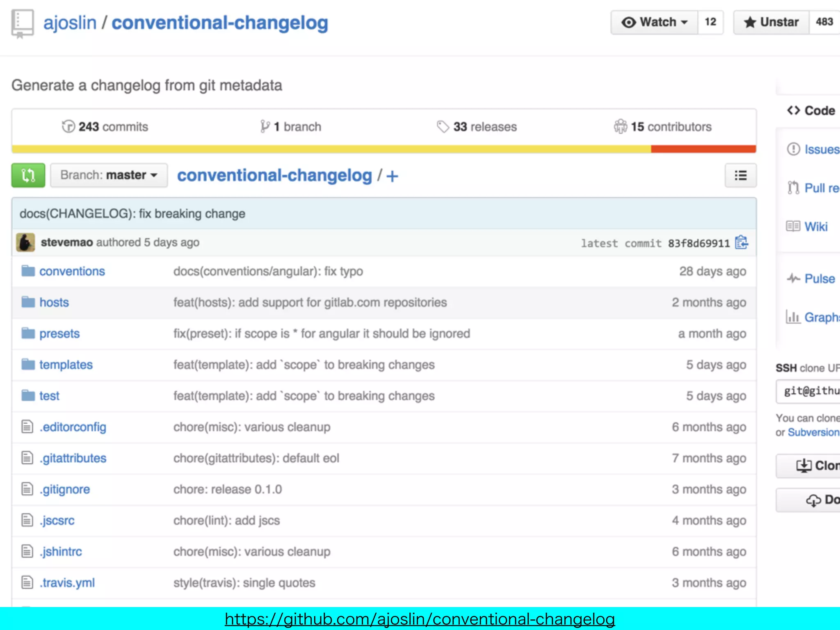Open the Watch dropdown button
Viewport: 840px width, 630px height.
[654, 22]
